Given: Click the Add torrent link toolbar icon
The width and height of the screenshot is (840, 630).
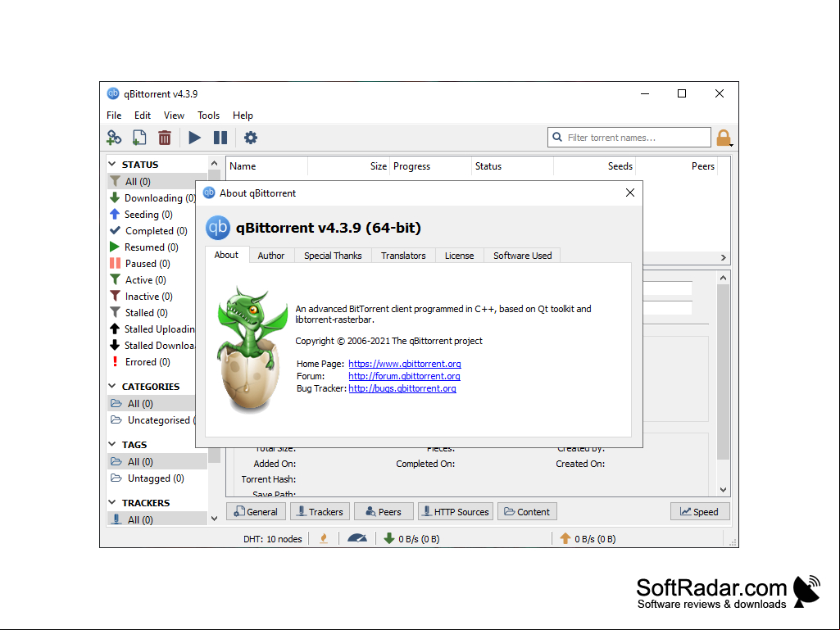Looking at the screenshot, I should 114,138.
